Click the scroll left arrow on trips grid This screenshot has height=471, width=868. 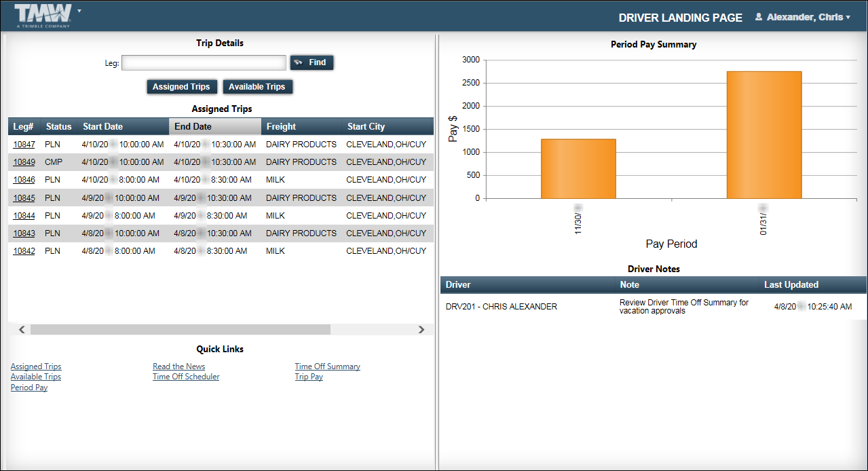tap(22, 330)
